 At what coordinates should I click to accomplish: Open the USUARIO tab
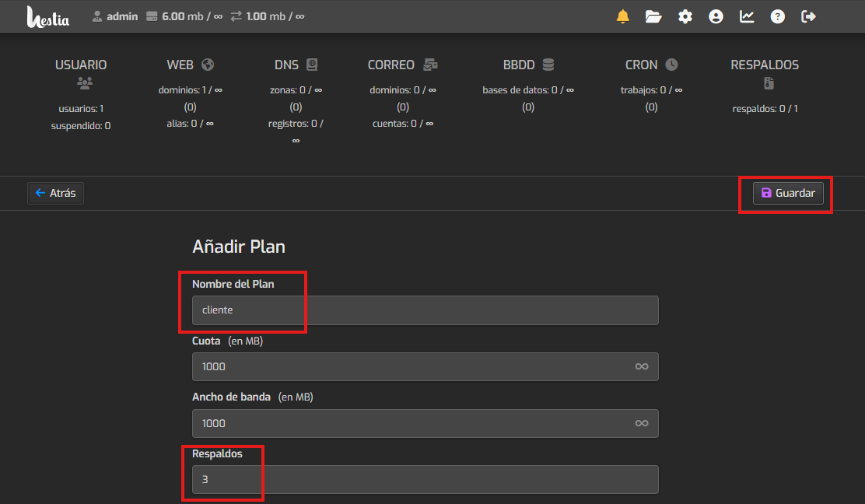(81, 65)
